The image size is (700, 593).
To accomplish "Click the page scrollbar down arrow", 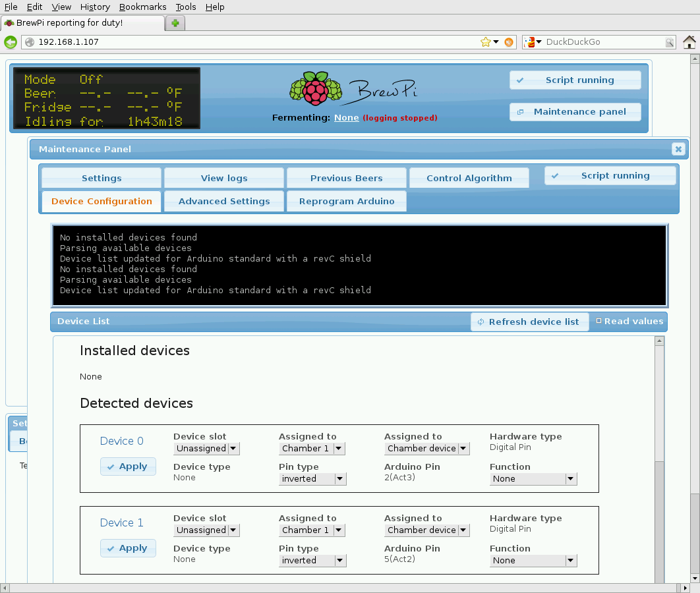I will click(695, 579).
